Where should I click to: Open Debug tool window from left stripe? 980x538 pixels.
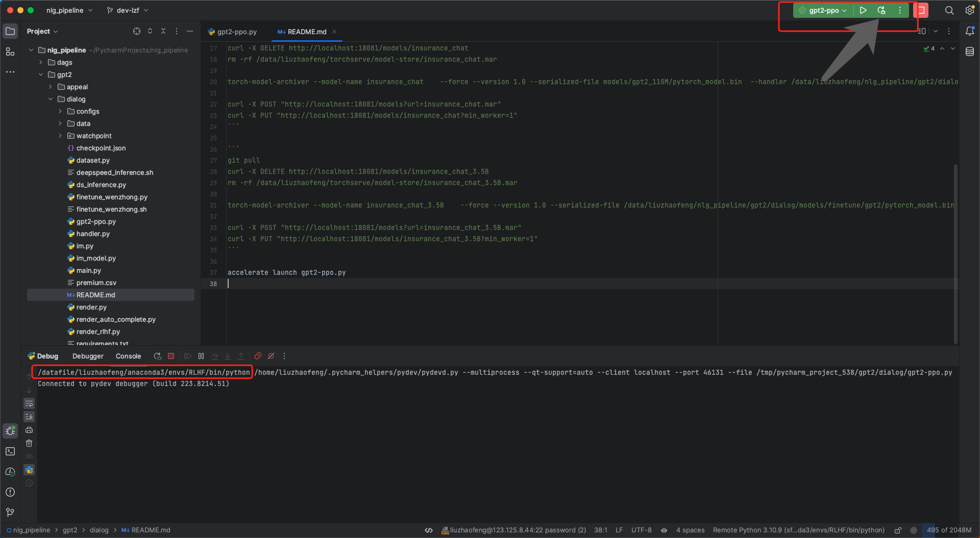(x=10, y=431)
